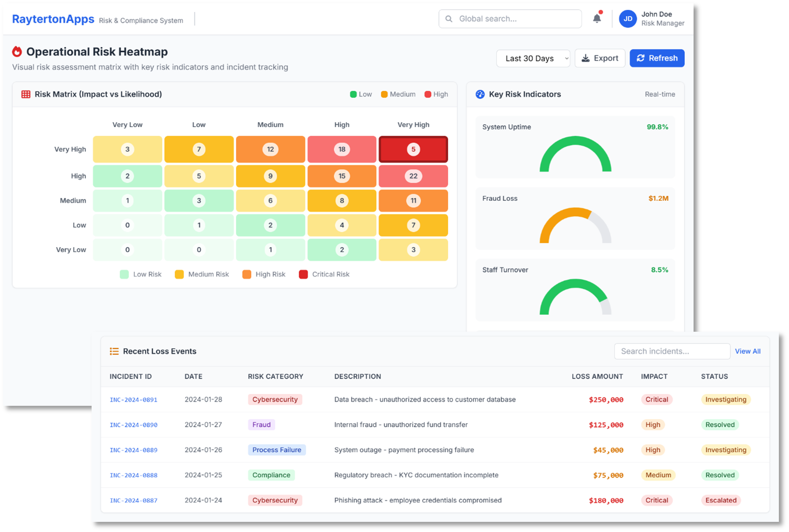Click the Risk Matrix grid icon
Image resolution: width=789 pixels, height=532 pixels.
[26, 94]
